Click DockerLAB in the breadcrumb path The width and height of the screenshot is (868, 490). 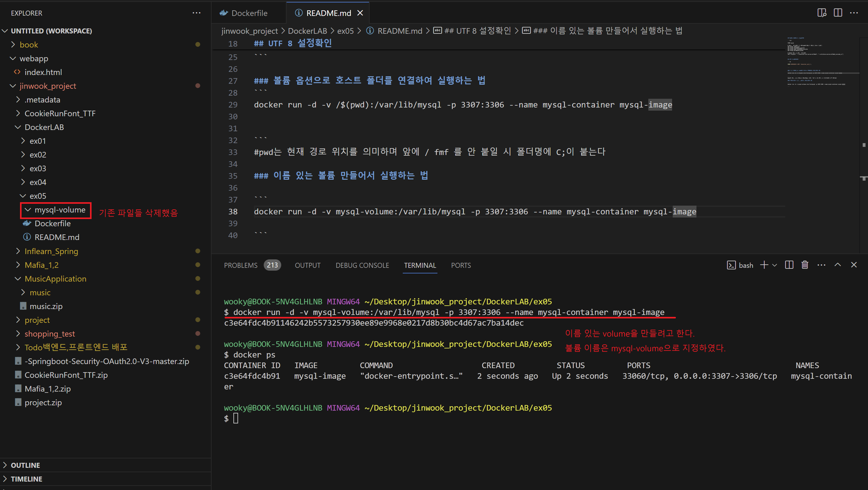pos(307,31)
